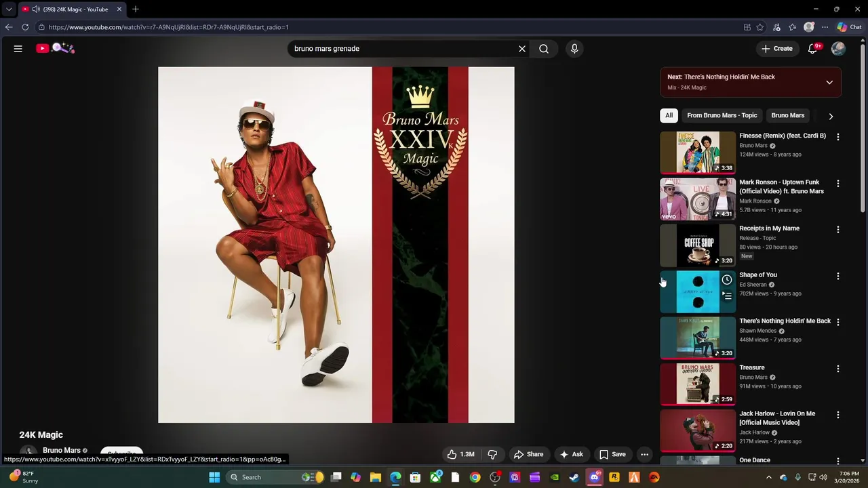This screenshot has width=868, height=488.
Task: Open options menu for Lovin On Me
Action: [838, 415]
